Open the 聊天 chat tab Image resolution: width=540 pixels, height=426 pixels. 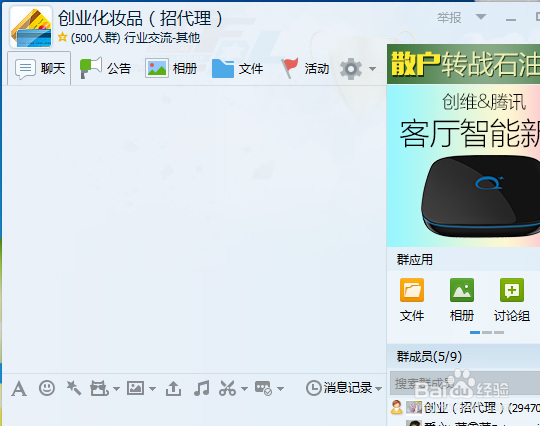pyautogui.click(x=39, y=68)
